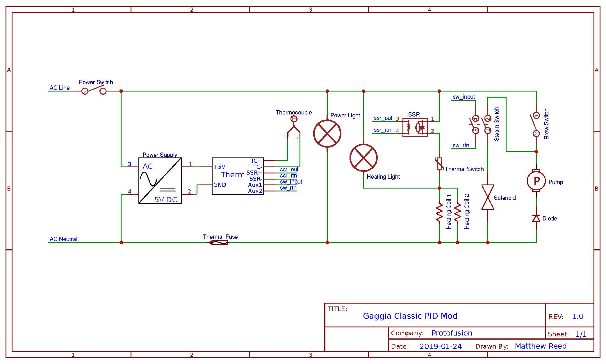Screen dimensions: 606x364
Task: Click the title Gaggia Classic PID Mod
Action: click(x=410, y=316)
